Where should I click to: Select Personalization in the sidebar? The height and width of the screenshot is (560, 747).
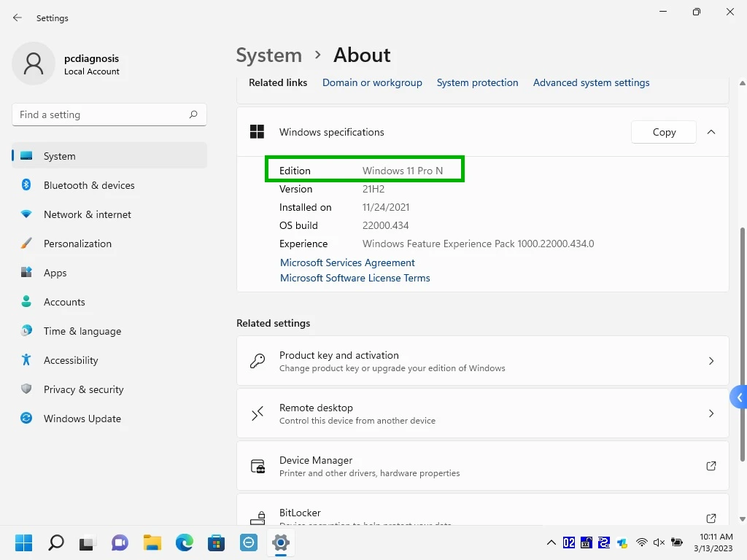pyautogui.click(x=77, y=244)
